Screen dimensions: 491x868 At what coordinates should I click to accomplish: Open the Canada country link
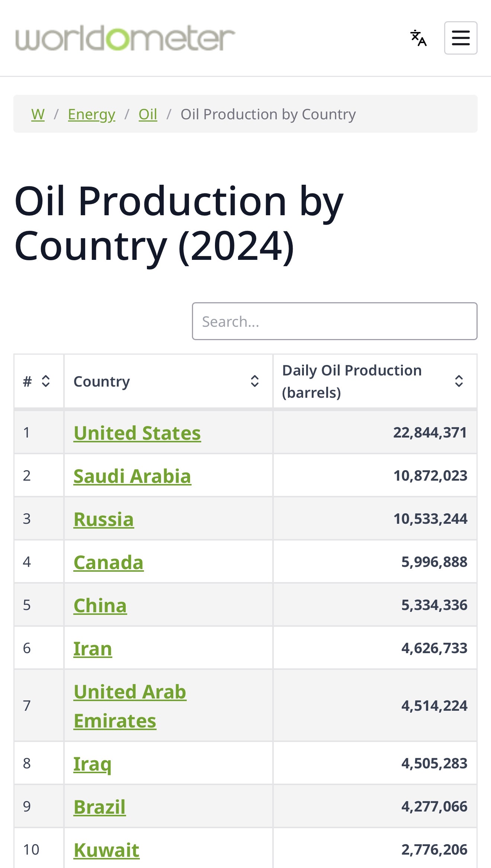[x=109, y=562]
